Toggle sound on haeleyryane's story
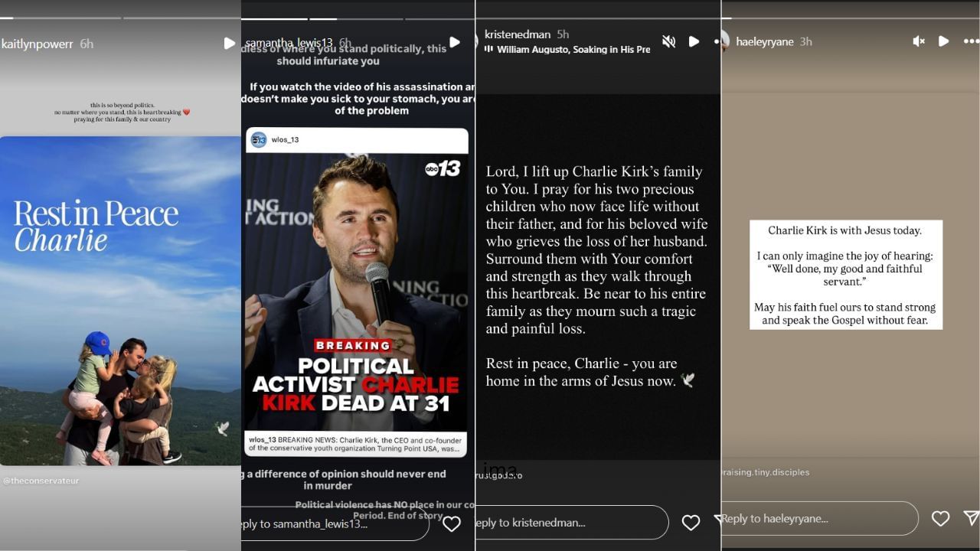 [919, 41]
